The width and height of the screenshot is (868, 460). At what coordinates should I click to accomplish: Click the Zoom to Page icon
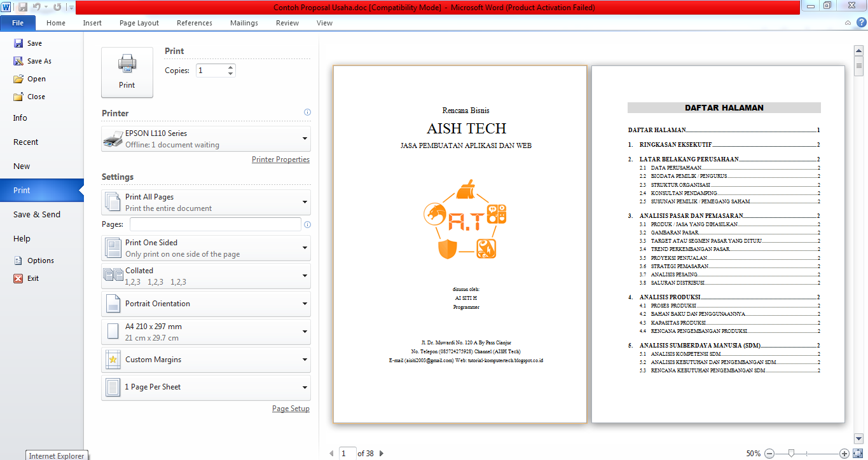click(858, 454)
